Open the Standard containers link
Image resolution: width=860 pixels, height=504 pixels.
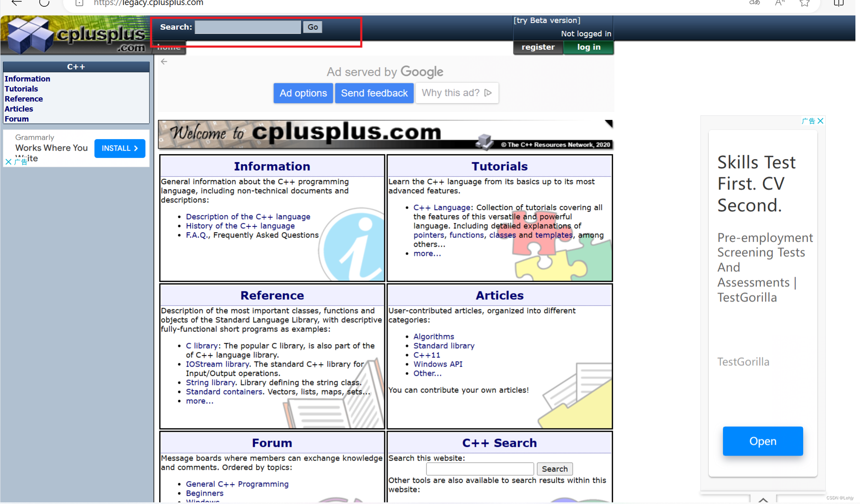point(224,392)
